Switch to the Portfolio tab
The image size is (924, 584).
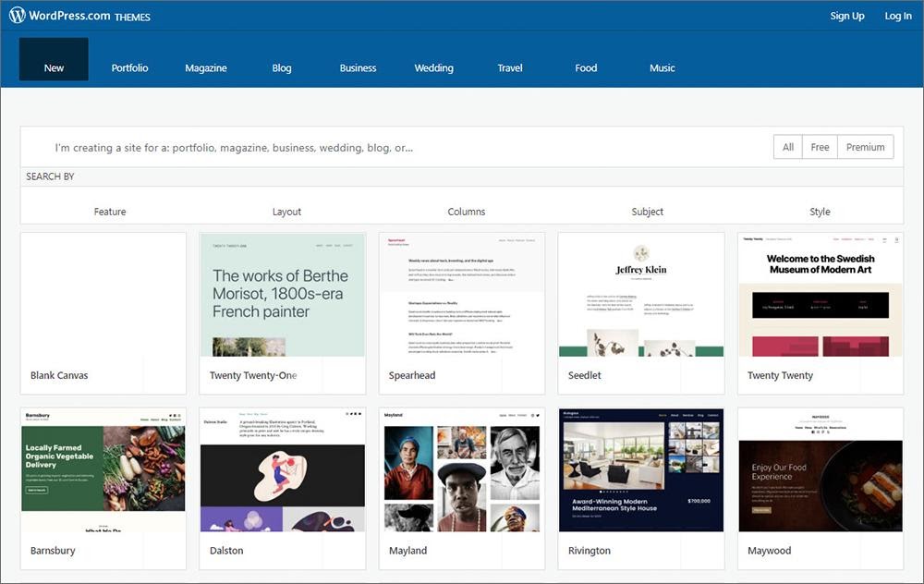(x=129, y=67)
